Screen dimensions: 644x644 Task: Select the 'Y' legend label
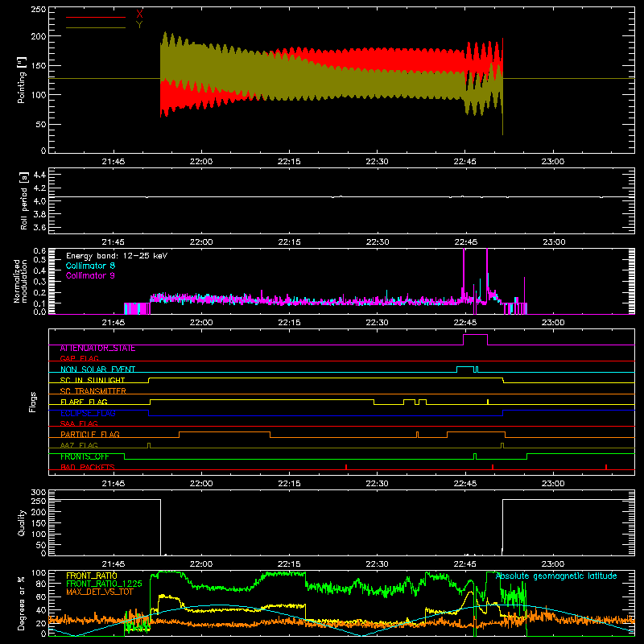click(x=139, y=25)
